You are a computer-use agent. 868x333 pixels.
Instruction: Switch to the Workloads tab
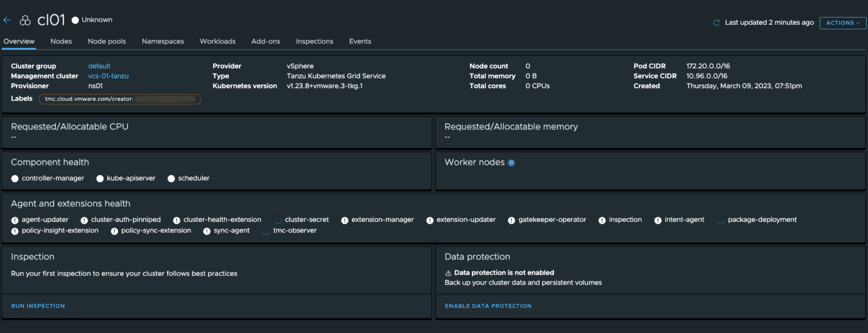tap(218, 41)
